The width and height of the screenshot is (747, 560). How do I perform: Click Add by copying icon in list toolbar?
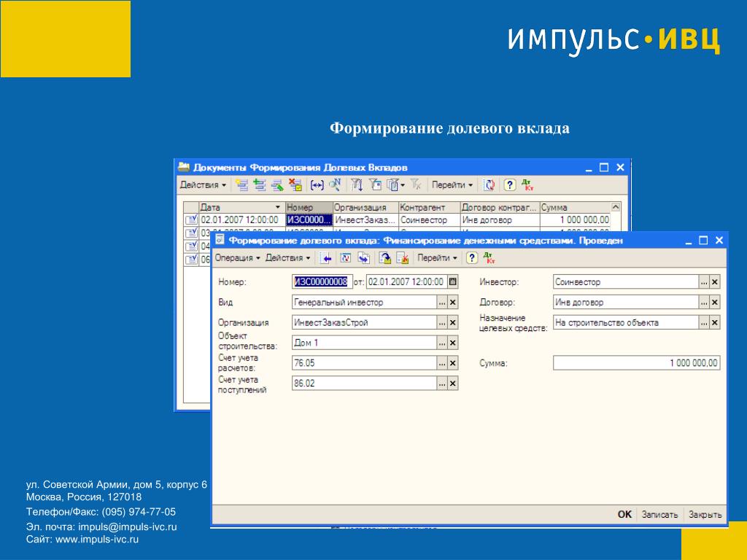pyautogui.click(x=260, y=184)
